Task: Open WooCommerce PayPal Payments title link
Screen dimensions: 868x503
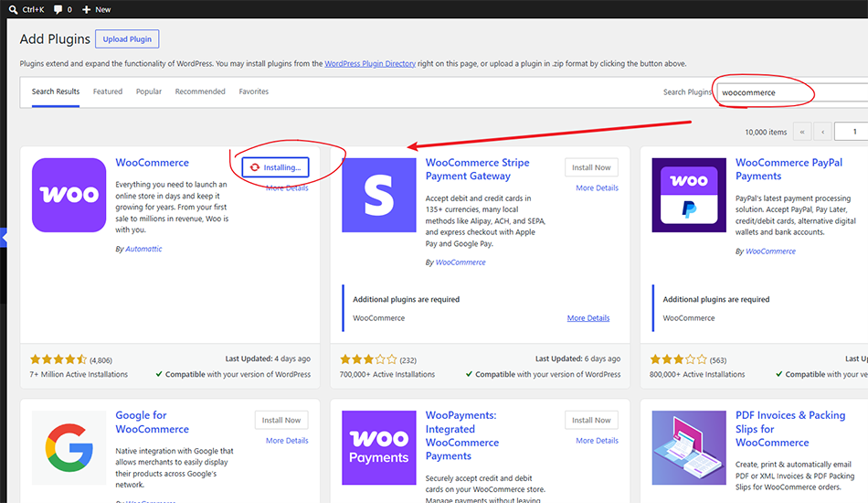Action: click(x=789, y=169)
